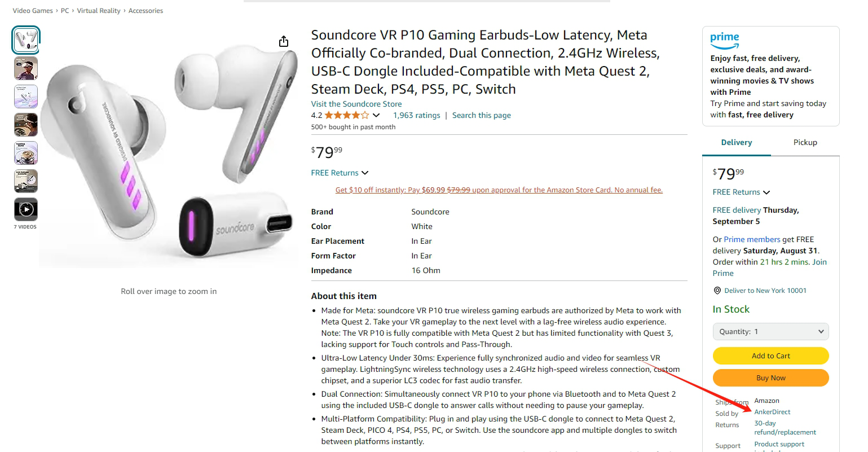The width and height of the screenshot is (868, 452).
Task: Open the 7 videos play thumbnail
Action: click(x=26, y=209)
